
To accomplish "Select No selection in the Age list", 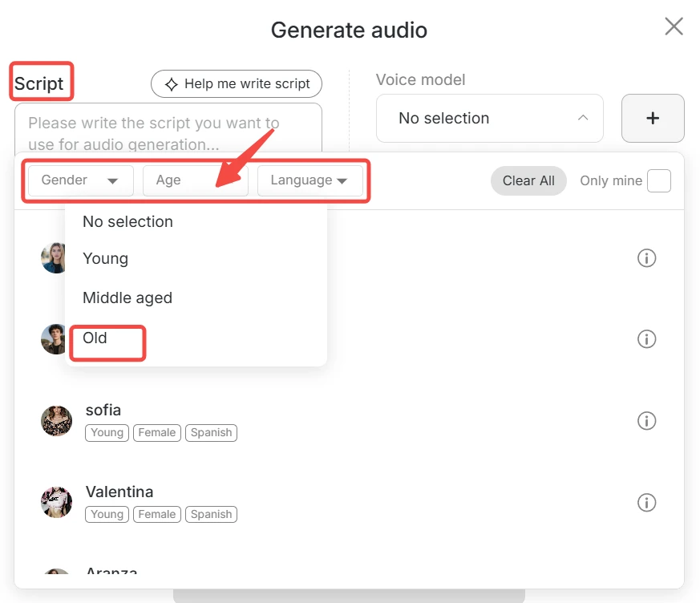I will 127,221.
